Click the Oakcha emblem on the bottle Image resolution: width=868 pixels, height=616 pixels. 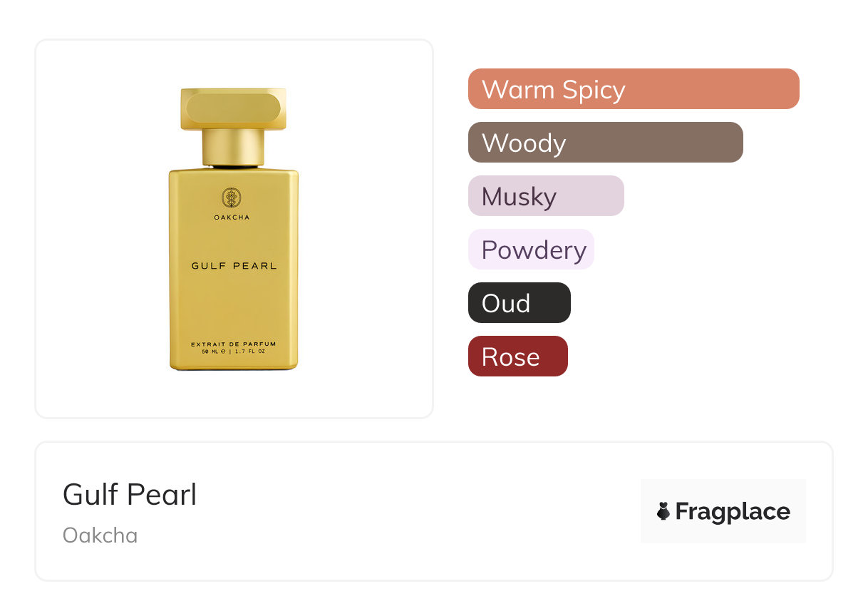pyautogui.click(x=232, y=197)
